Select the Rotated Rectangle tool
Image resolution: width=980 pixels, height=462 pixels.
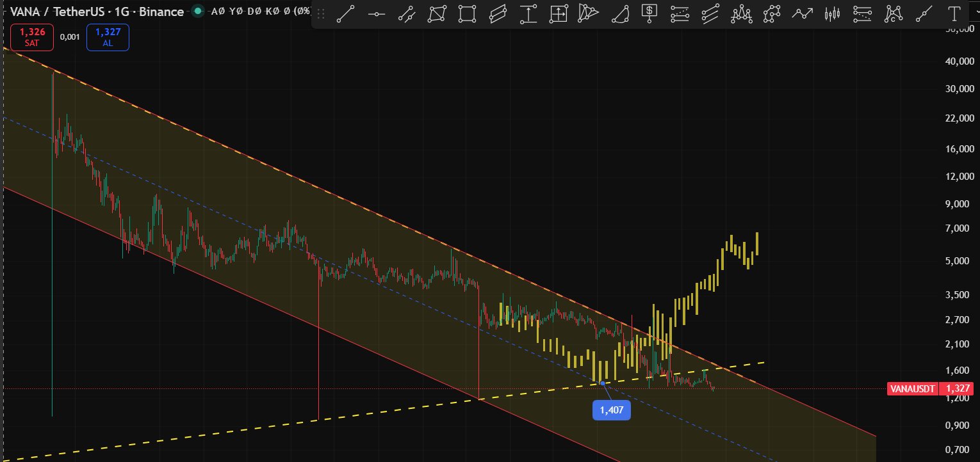[437, 13]
